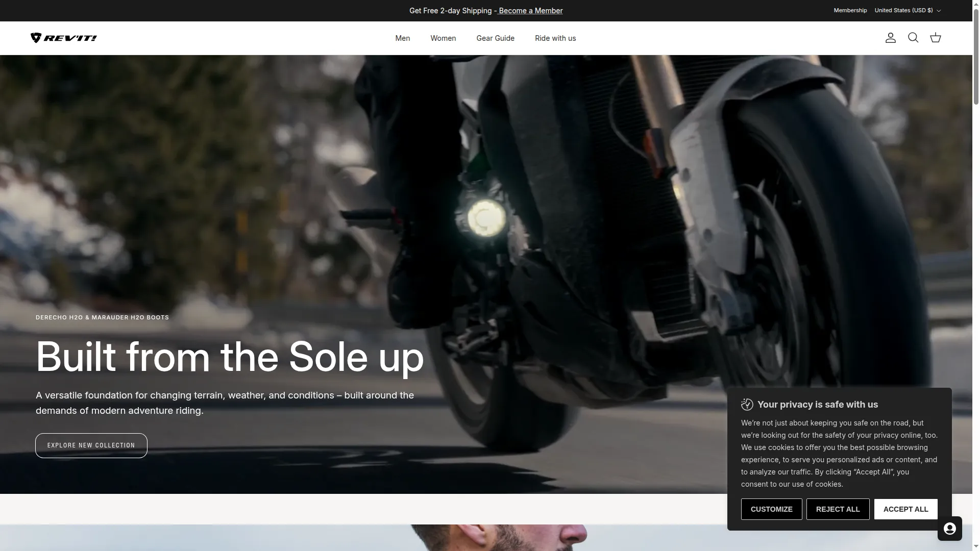
Task: Click the REV'IT! logo
Action: coord(64,38)
